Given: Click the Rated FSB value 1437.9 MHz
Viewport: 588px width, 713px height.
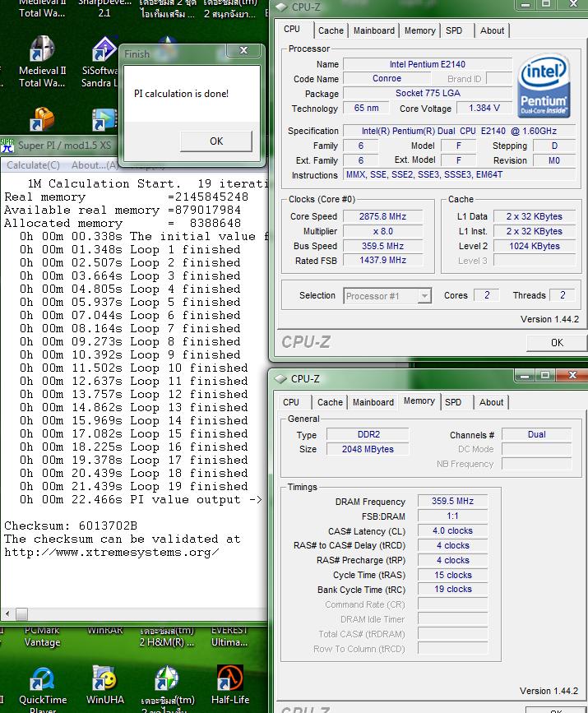Looking at the screenshot, I should pyautogui.click(x=382, y=260).
